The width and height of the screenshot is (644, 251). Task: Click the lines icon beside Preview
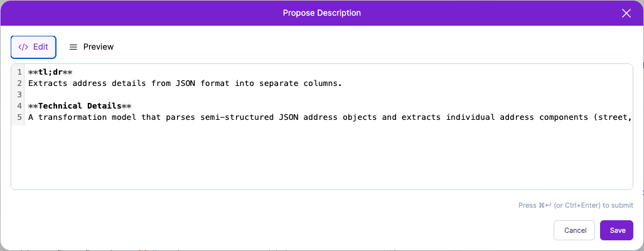coord(73,47)
